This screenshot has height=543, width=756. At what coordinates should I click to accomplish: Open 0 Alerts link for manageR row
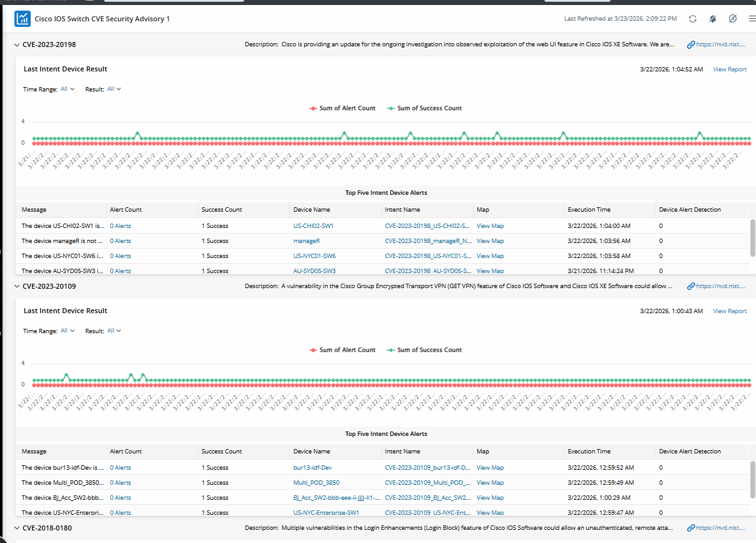(x=120, y=241)
